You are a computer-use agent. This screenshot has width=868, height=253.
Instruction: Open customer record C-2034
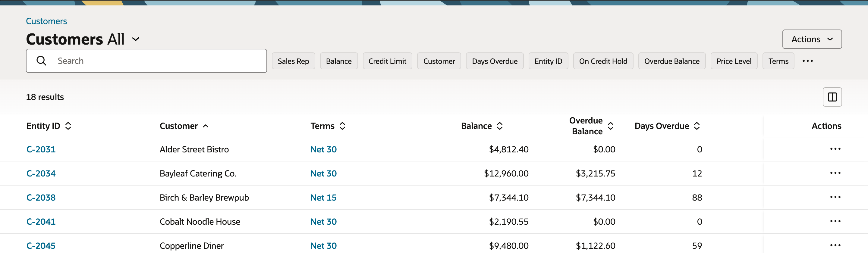point(41,173)
